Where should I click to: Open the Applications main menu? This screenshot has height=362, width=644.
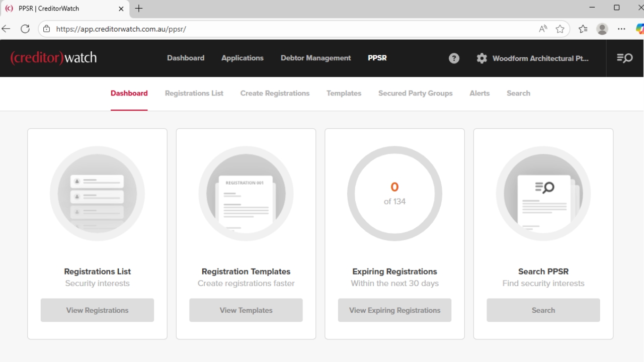tap(243, 58)
